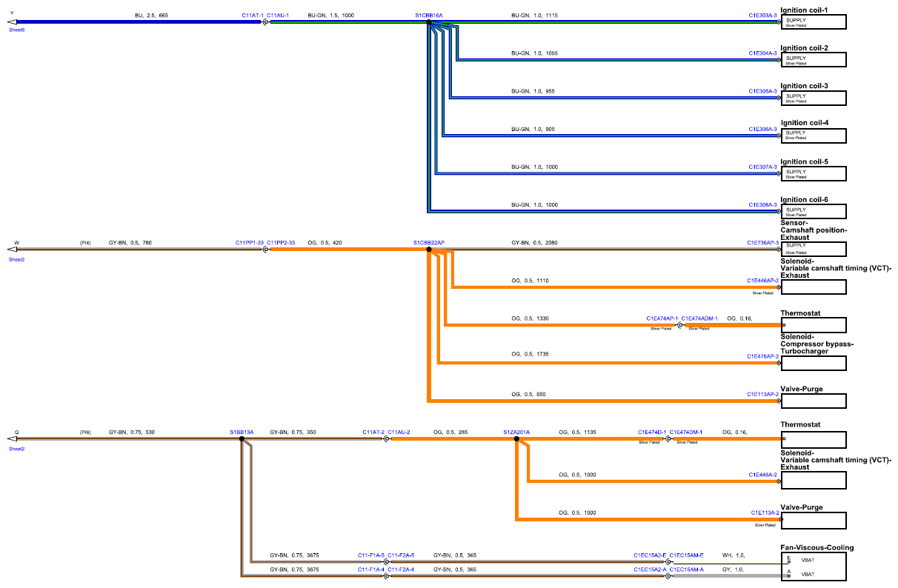Select the Ignition coil-6 SUPPLY box
The height and width of the screenshot is (588, 898).
click(814, 211)
